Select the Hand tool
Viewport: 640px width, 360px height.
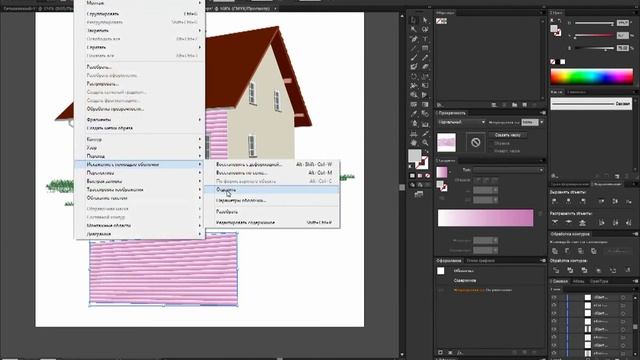click(414, 142)
